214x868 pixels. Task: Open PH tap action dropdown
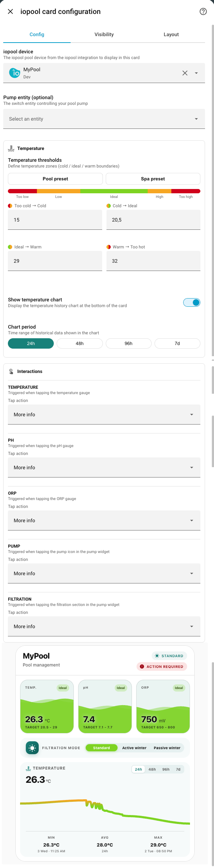tap(104, 467)
